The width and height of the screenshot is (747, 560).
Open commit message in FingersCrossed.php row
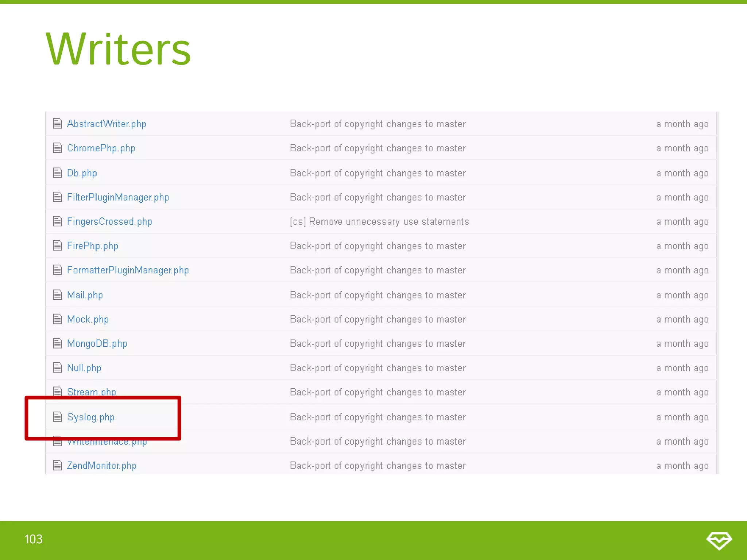click(379, 222)
